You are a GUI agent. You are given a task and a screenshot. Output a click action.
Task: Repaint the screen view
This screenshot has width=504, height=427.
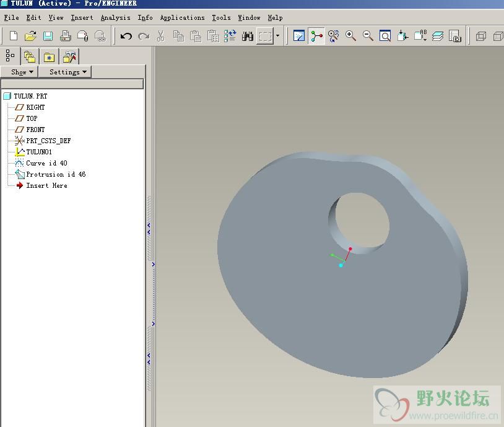click(299, 36)
